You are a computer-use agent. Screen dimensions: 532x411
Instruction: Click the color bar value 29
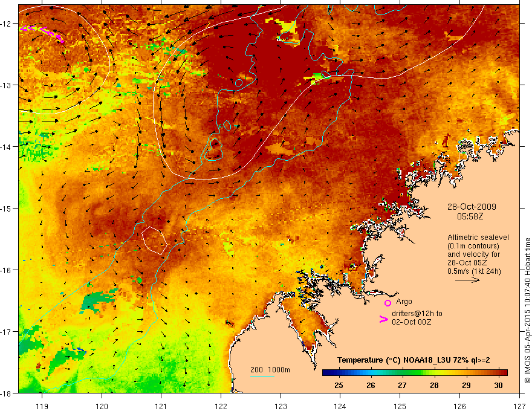[466, 385]
